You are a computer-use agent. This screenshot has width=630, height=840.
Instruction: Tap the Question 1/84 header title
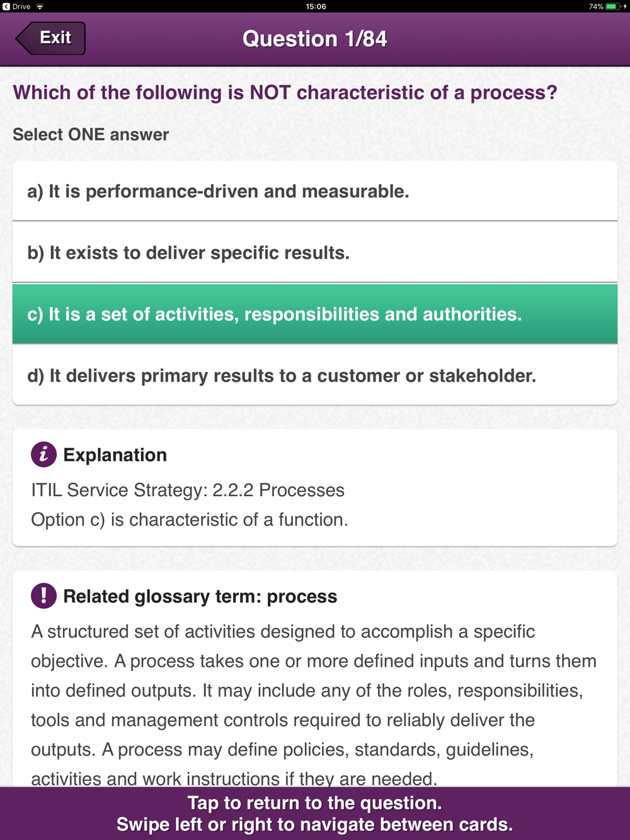(x=314, y=39)
